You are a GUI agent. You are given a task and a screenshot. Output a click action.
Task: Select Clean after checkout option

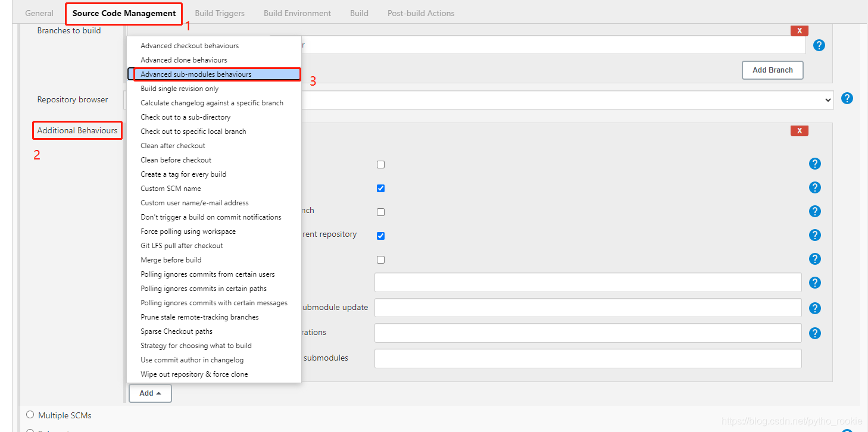[214, 146]
